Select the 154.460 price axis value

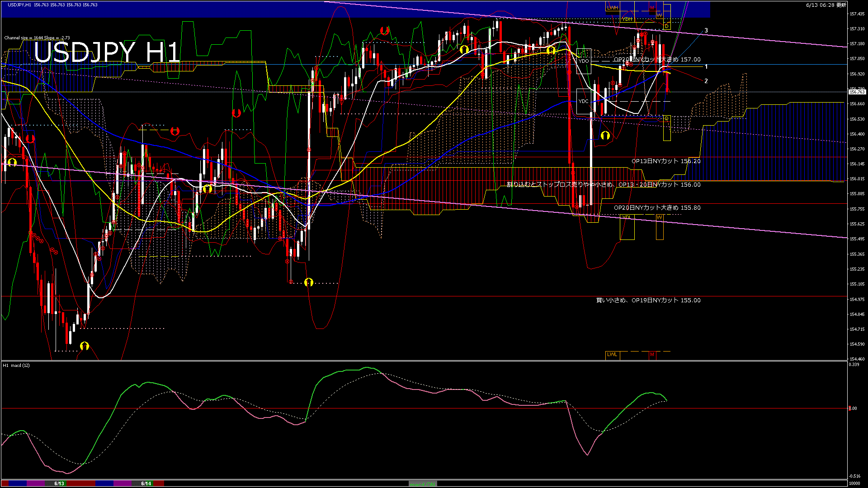tap(857, 359)
